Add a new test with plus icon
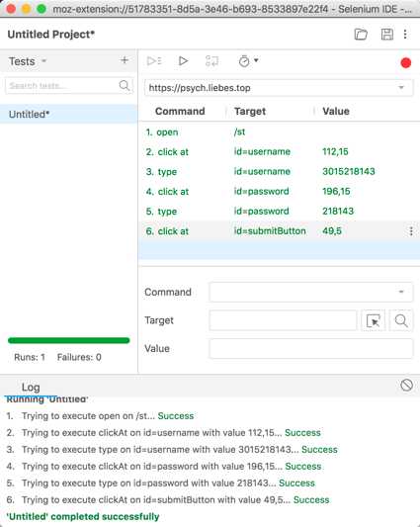 tap(125, 60)
